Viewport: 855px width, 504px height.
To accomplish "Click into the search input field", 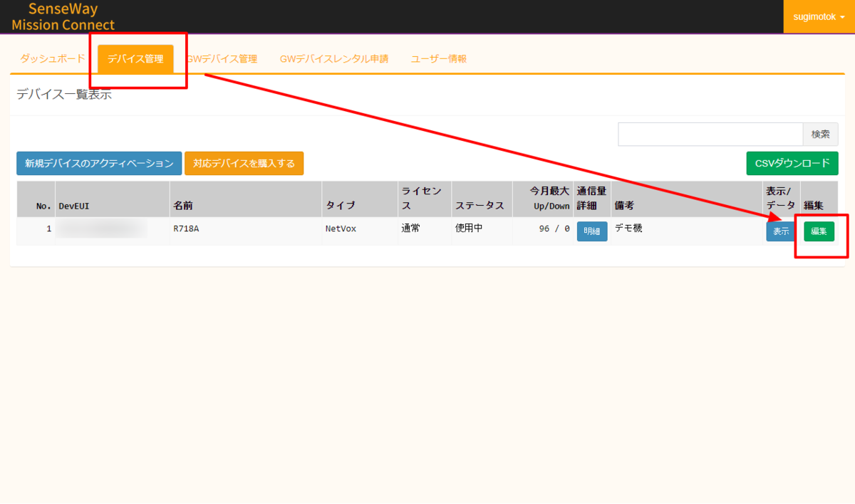I will pyautogui.click(x=710, y=135).
